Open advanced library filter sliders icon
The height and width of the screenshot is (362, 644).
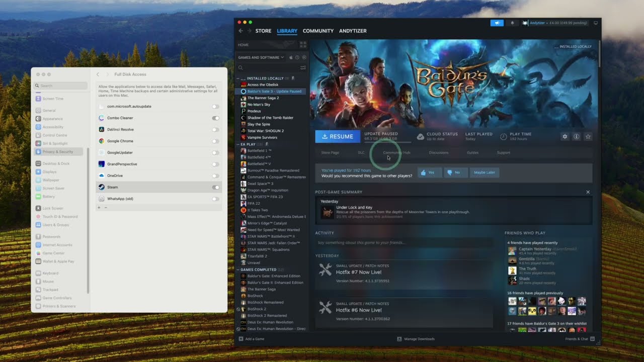tap(303, 67)
